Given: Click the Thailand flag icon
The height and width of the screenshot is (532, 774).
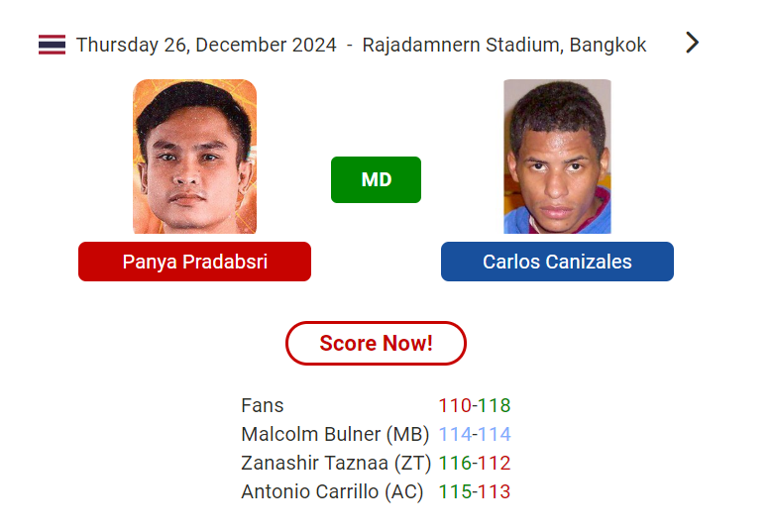Looking at the screenshot, I should [x=52, y=45].
